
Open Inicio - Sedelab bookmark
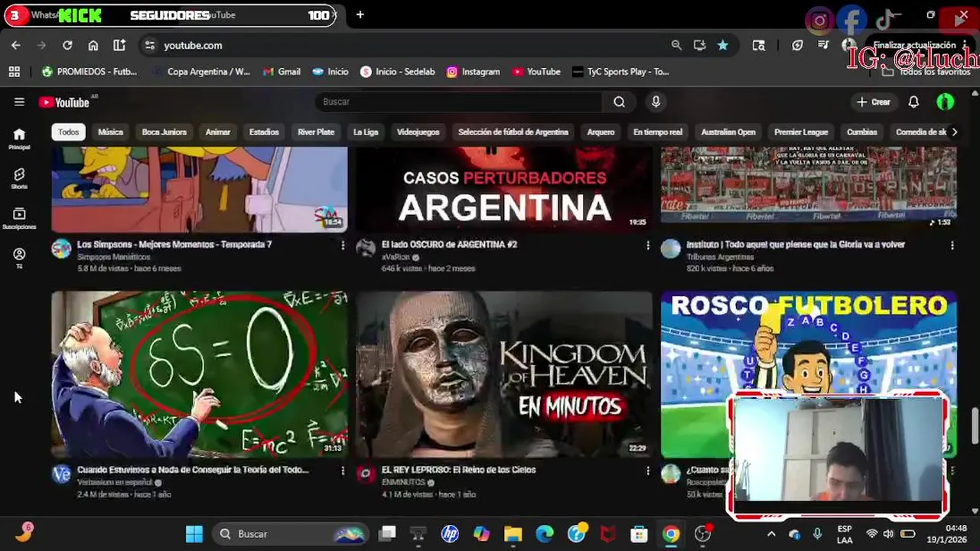[397, 71]
